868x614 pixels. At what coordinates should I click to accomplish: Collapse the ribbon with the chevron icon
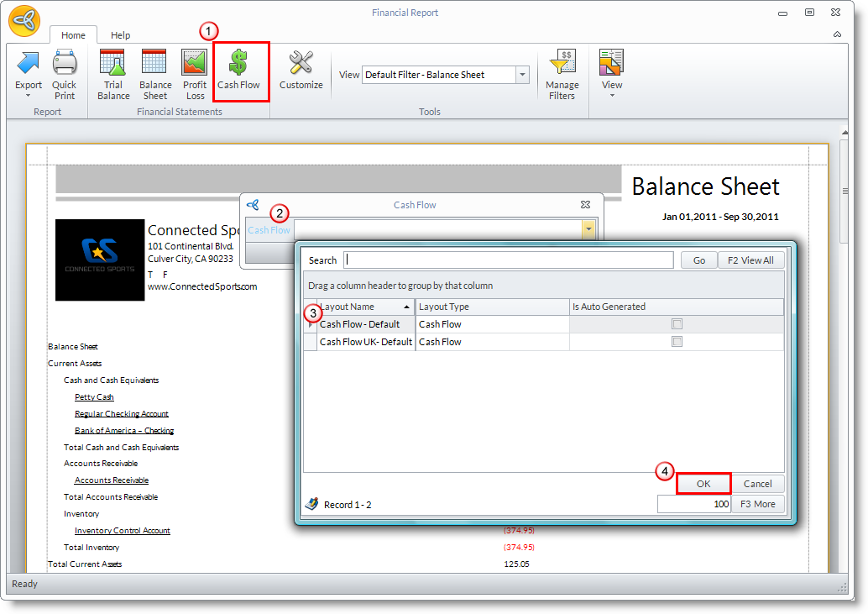click(x=837, y=34)
